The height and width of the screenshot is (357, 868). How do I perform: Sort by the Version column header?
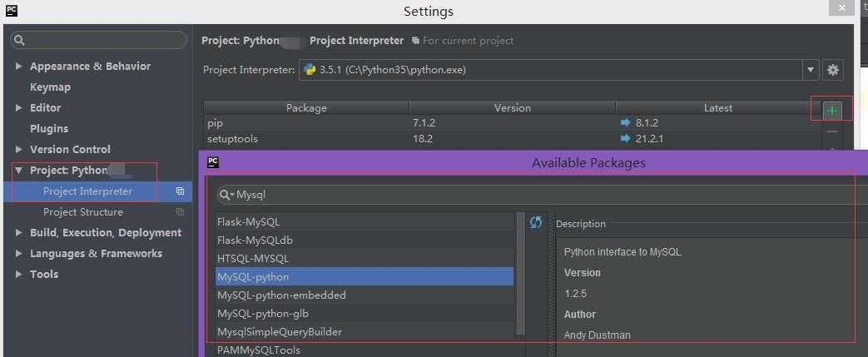[512, 108]
